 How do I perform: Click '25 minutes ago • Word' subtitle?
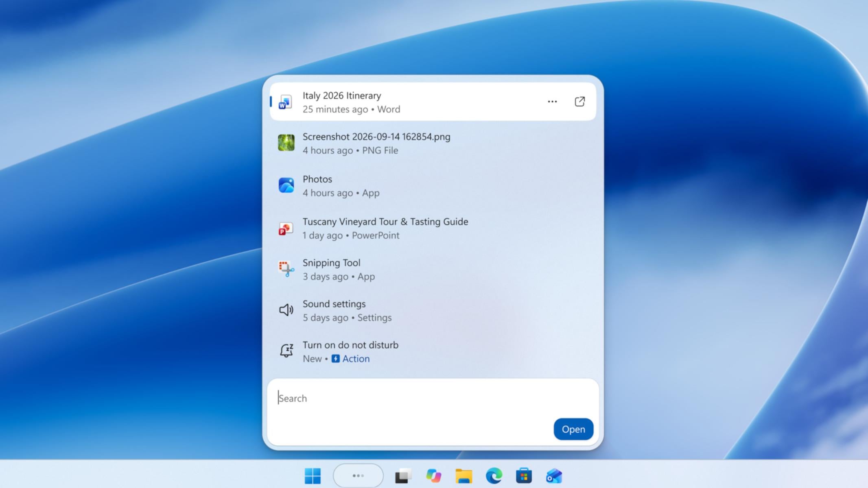pyautogui.click(x=351, y=109)
